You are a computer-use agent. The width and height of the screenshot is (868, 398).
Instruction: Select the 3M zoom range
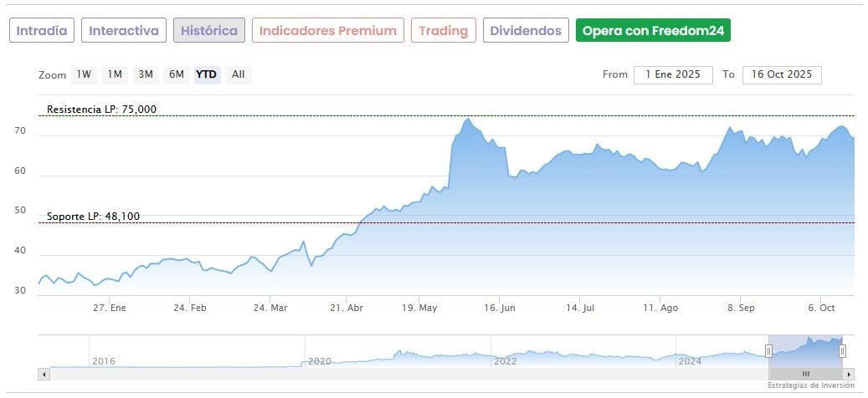point(146,74)
